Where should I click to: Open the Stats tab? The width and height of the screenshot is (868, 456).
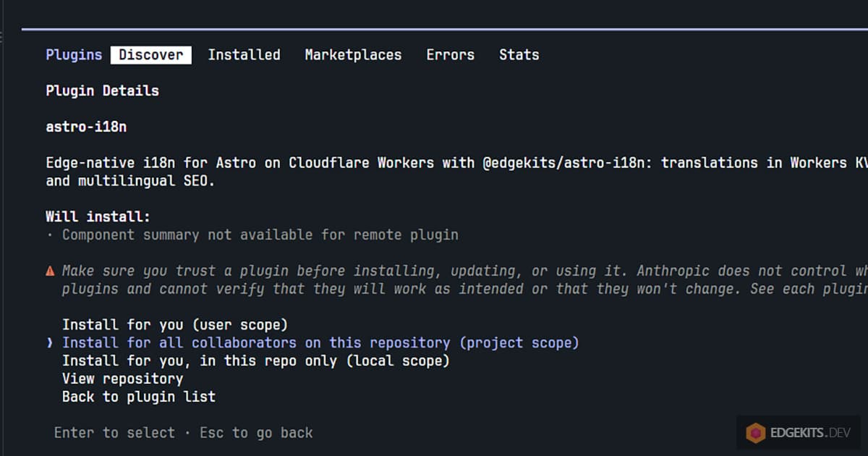click(519, 55)
